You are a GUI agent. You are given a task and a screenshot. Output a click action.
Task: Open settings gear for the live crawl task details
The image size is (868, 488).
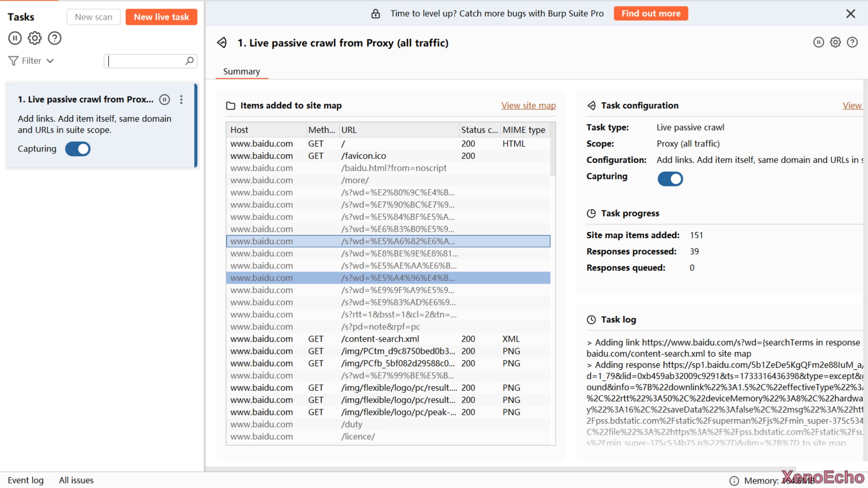835,42
